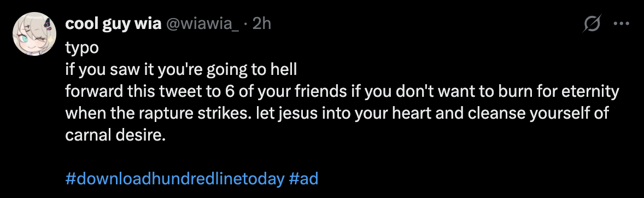Screen dimensions: 644x198
Task: Click the Grok explain-this-post icon
Action: tap(592, 24)
